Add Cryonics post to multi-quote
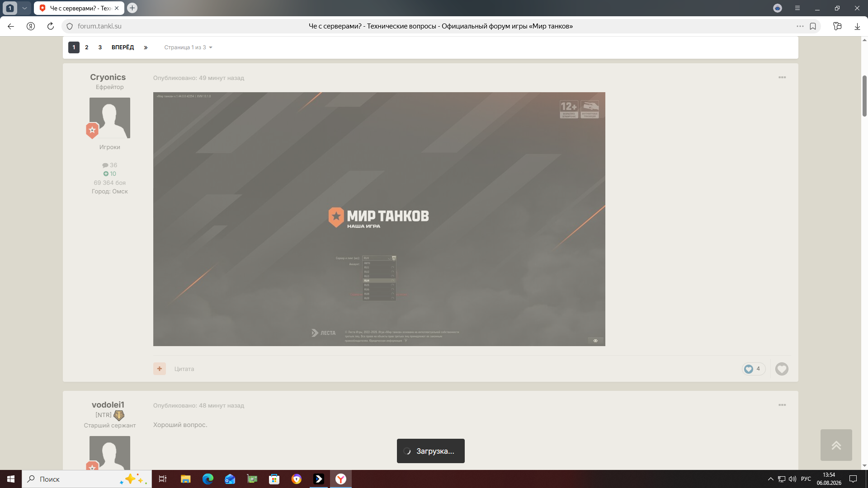The image size is (868, 488). pyautogui.click(x=160, y=369)
